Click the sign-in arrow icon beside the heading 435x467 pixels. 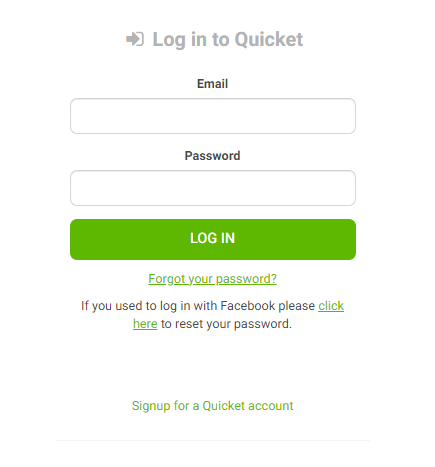pos(135,39)
